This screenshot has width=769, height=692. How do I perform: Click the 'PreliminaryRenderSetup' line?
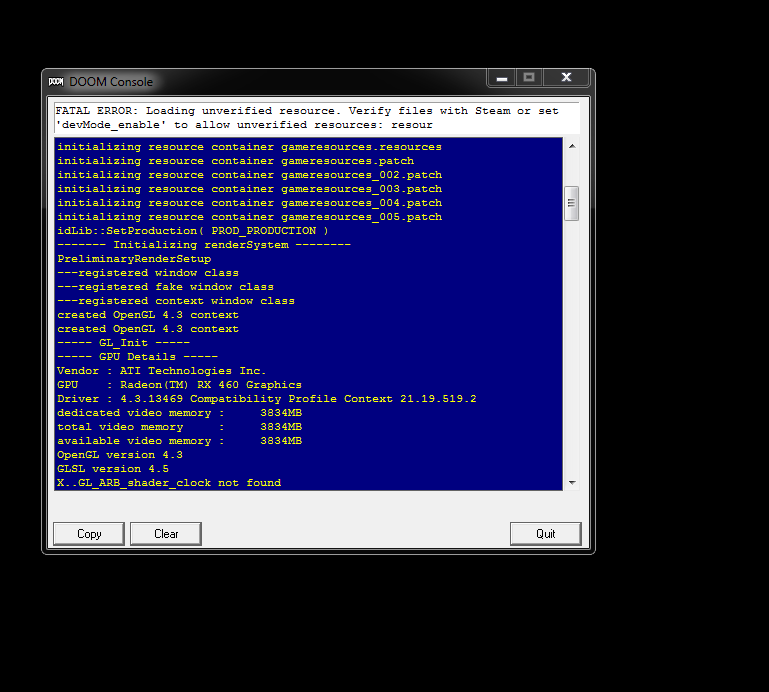click(x=134, y=258)
